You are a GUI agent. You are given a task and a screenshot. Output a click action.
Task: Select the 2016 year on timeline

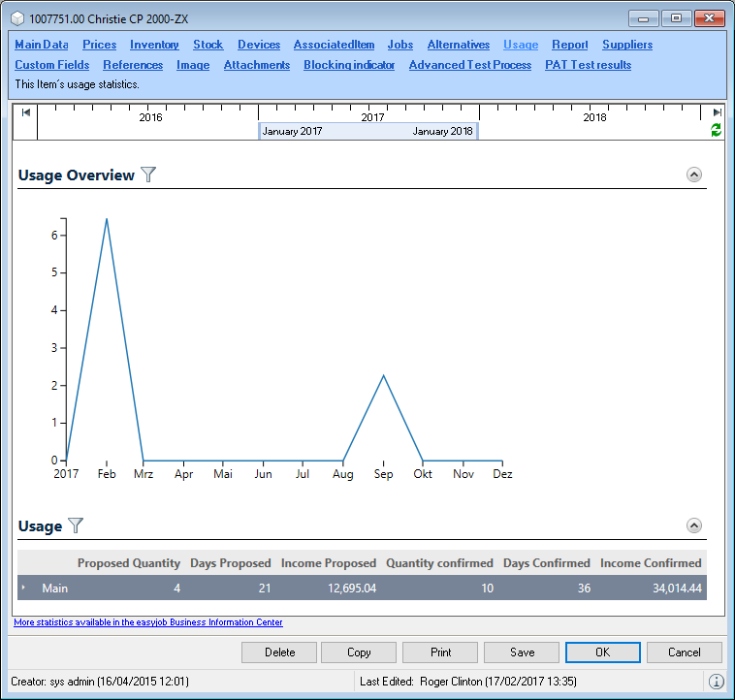coord(150,117)
